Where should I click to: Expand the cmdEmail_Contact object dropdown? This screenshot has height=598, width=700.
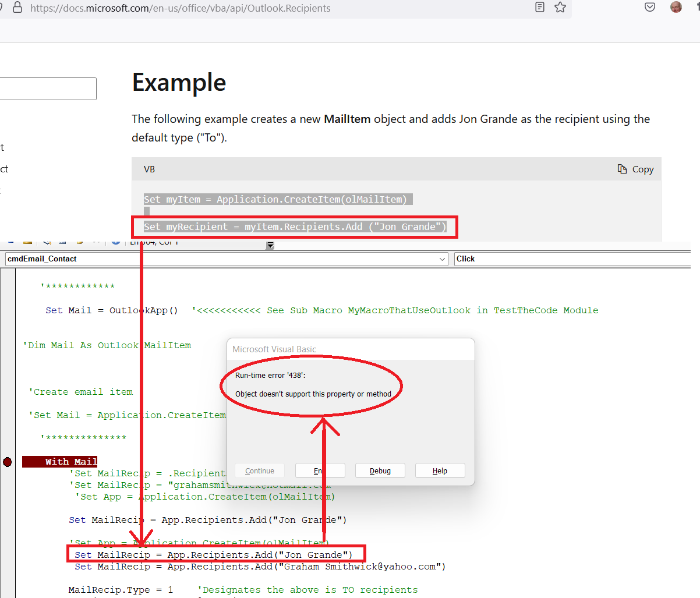tap(443, 259)
